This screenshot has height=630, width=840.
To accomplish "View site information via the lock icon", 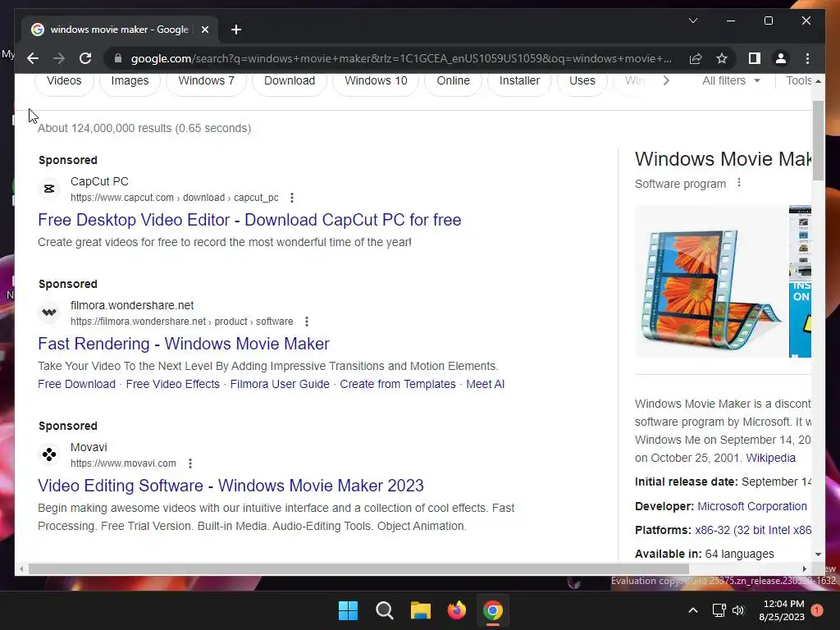I will 118,58.
